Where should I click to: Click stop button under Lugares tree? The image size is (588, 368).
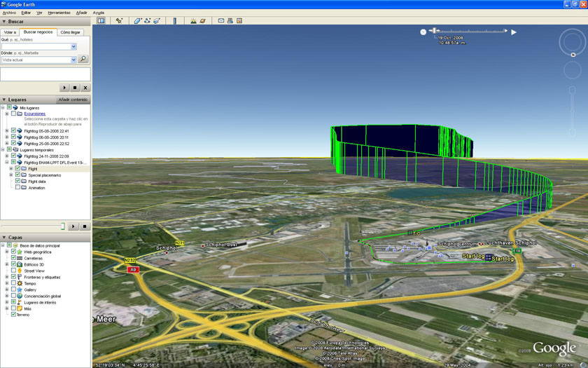85,226
